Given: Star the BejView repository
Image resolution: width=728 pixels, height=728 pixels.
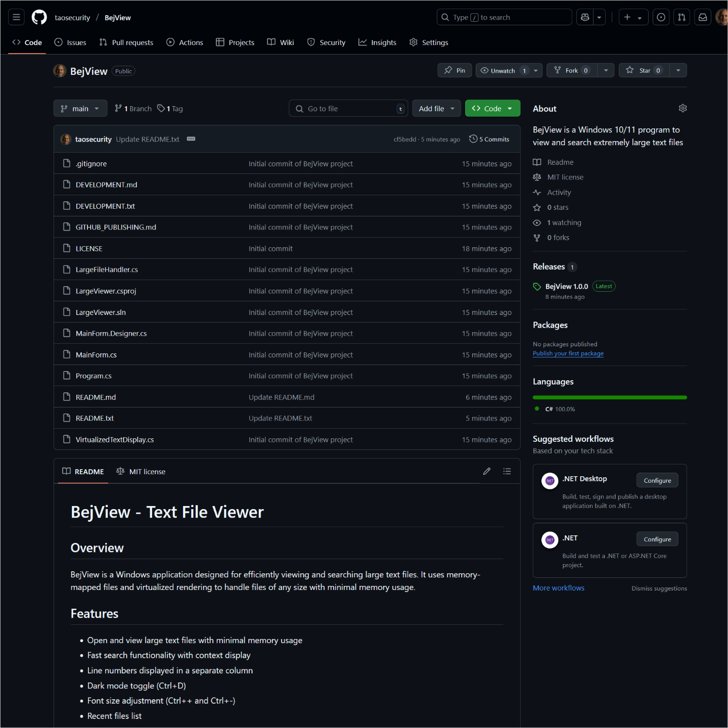Looking at the screenshot, I should click(x=644, y=70).
